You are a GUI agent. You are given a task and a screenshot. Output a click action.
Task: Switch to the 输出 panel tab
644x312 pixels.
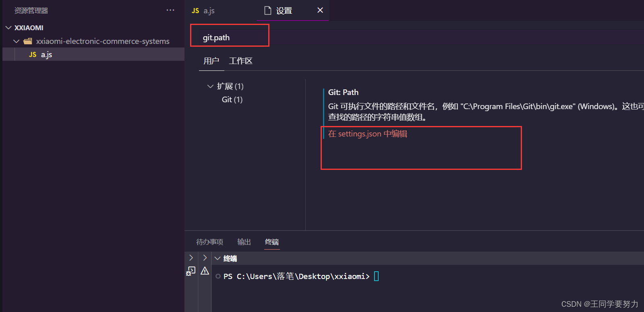[x=244, y=242]
